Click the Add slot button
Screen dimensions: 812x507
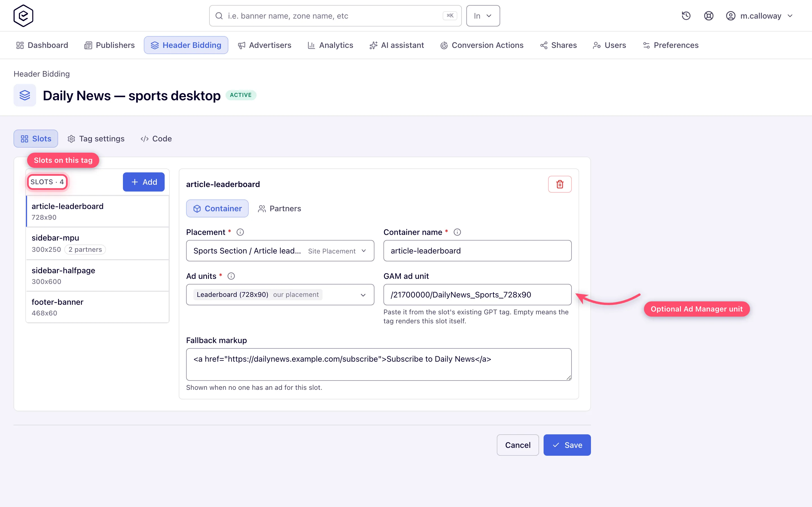click(144, 182)
